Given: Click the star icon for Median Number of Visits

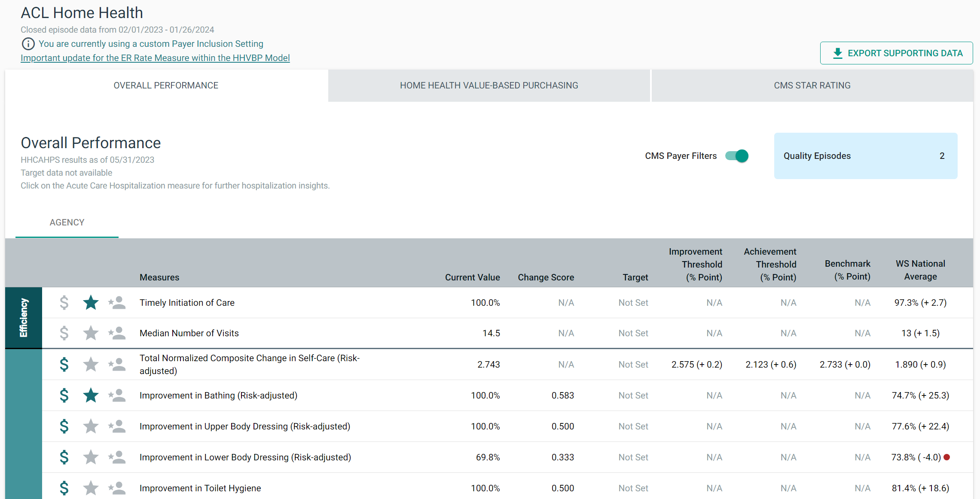Looking at the screenshot, I should [x=91, y=333].
